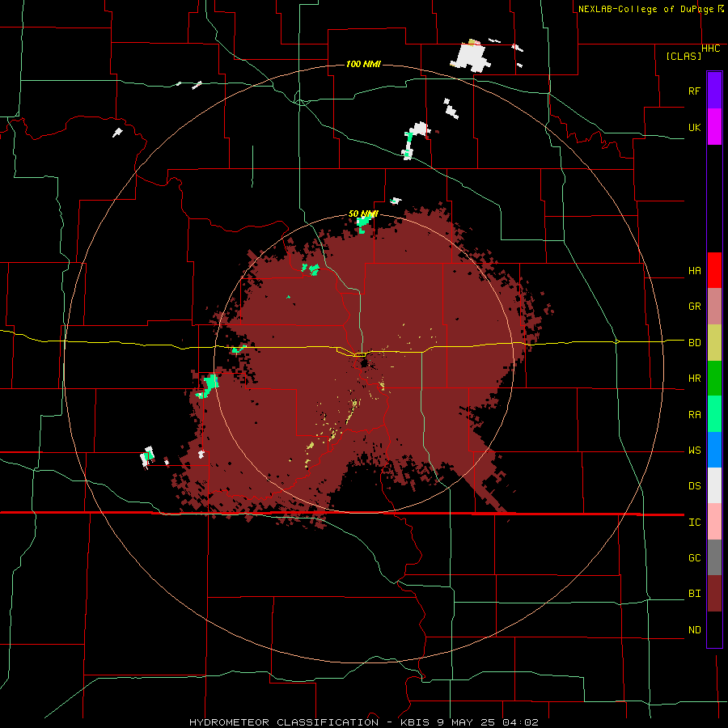Select the BI legend label text
This screenshot has width=728, height=728.
[694, 594]
